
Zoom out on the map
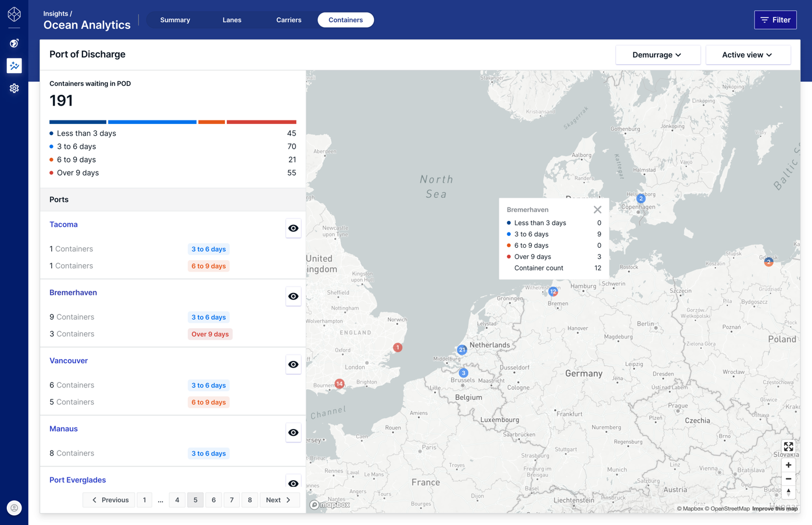pos(788,479)
